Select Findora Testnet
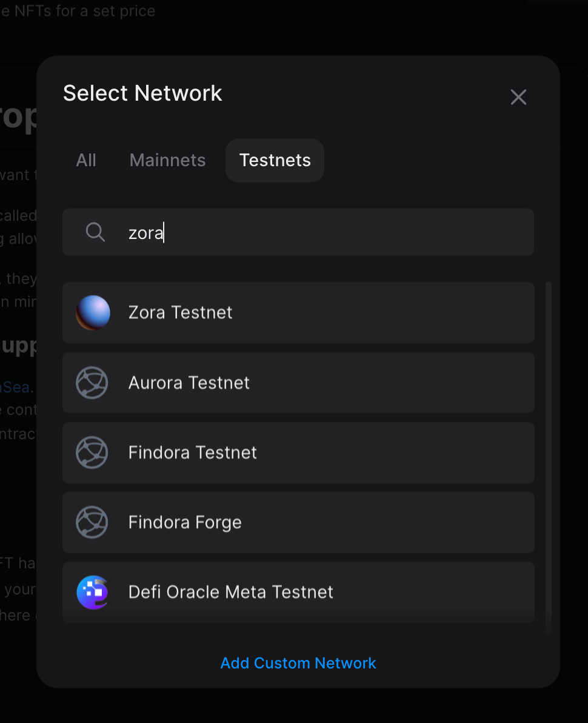The height and width of the screenshot is (723, 588). click(x=298, y=452)
